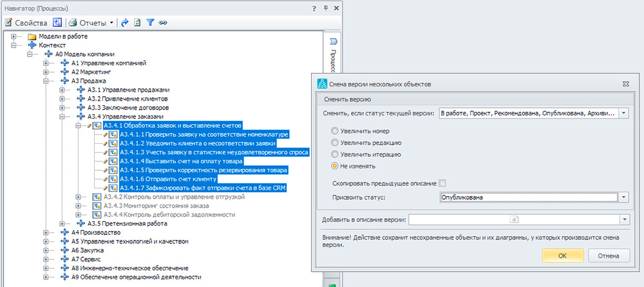Open the Присвоить статус dropdown
The width and height of the screenshot is (644, 287).
point(624,197)
